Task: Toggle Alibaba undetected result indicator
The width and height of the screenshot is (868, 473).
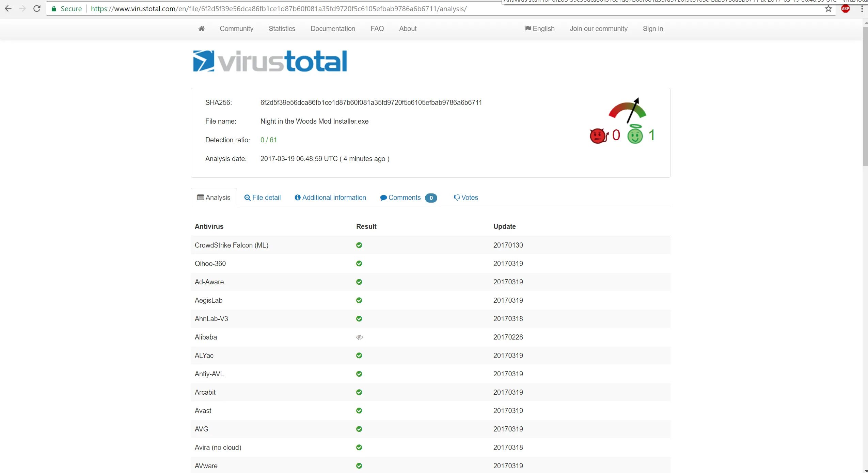Action: [359, 337]
